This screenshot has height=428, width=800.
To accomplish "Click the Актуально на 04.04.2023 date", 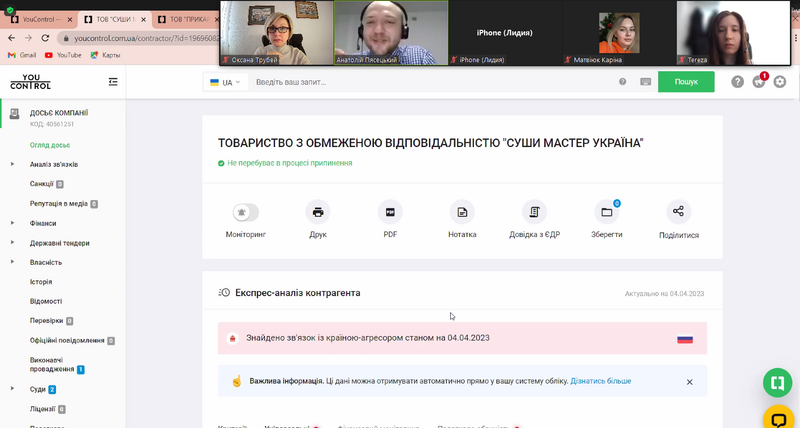I will [664, 294].
